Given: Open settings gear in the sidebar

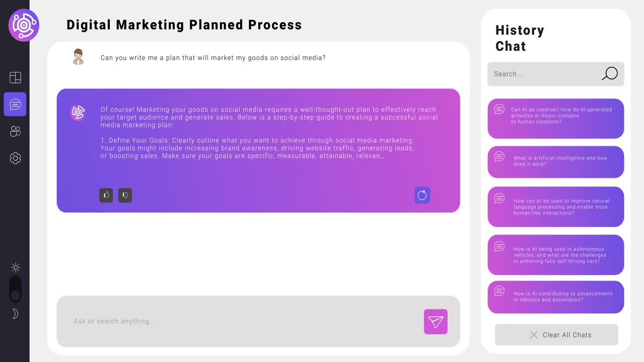Looking at the screenshot, I should pos(15,158).
